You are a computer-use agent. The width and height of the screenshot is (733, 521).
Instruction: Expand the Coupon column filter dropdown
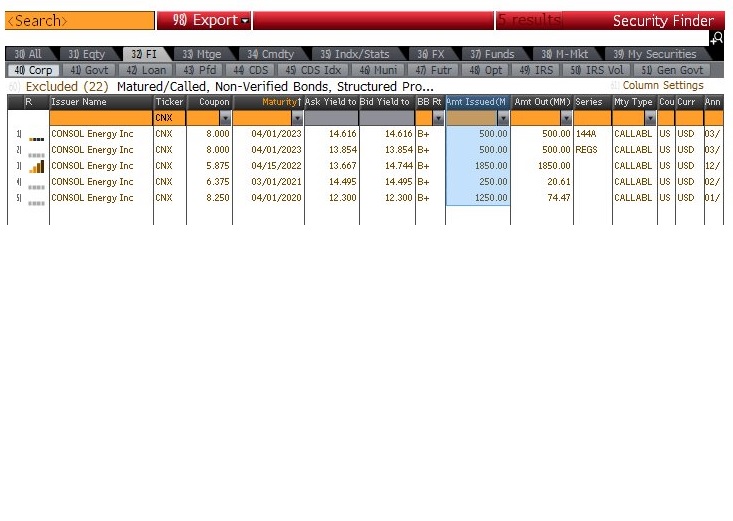click(225, 118)
